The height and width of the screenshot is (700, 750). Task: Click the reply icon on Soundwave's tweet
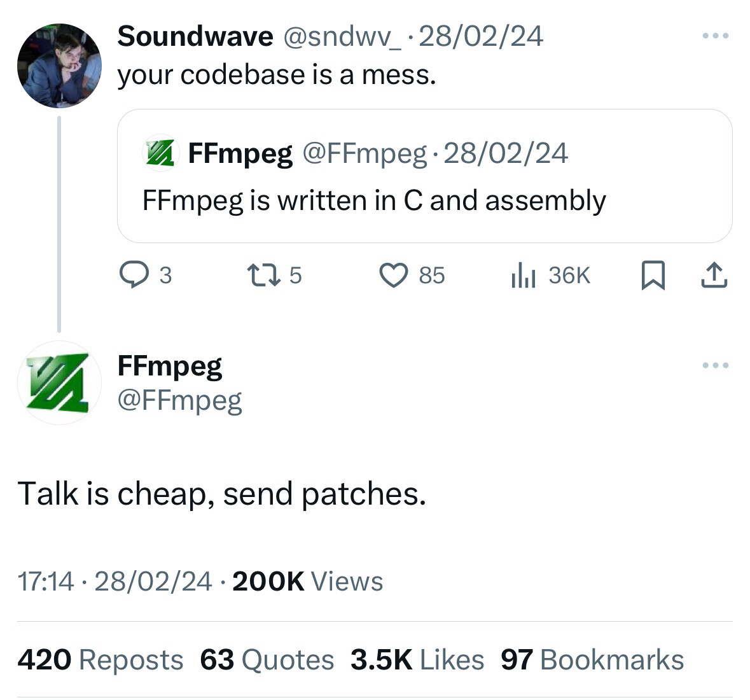point(134,275)
